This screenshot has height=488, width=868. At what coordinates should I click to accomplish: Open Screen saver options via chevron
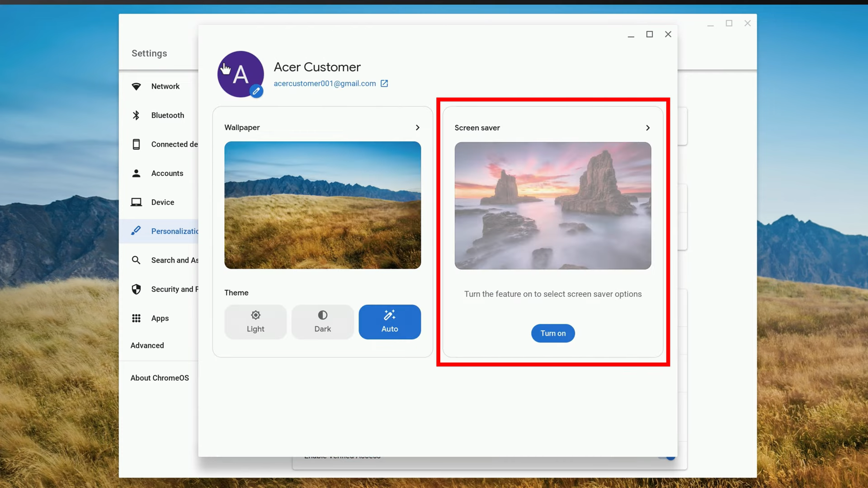[x=648, y=127]
